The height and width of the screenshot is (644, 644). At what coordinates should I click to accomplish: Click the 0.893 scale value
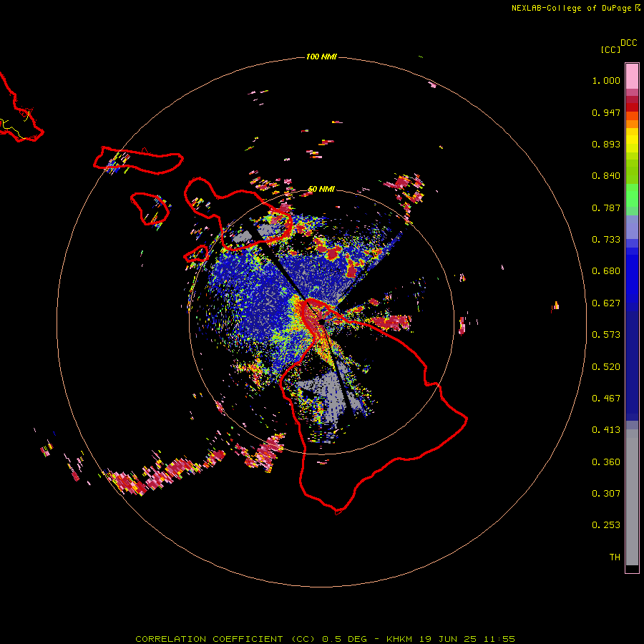(x=606, y=144)
